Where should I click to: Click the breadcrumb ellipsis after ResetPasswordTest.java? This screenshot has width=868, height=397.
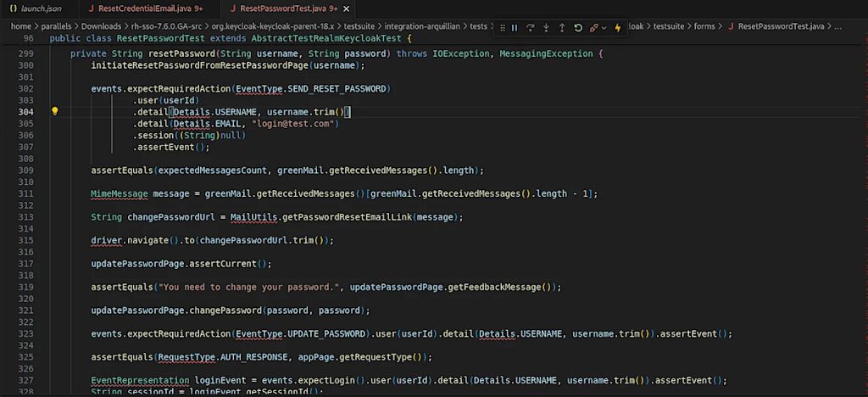838,26
